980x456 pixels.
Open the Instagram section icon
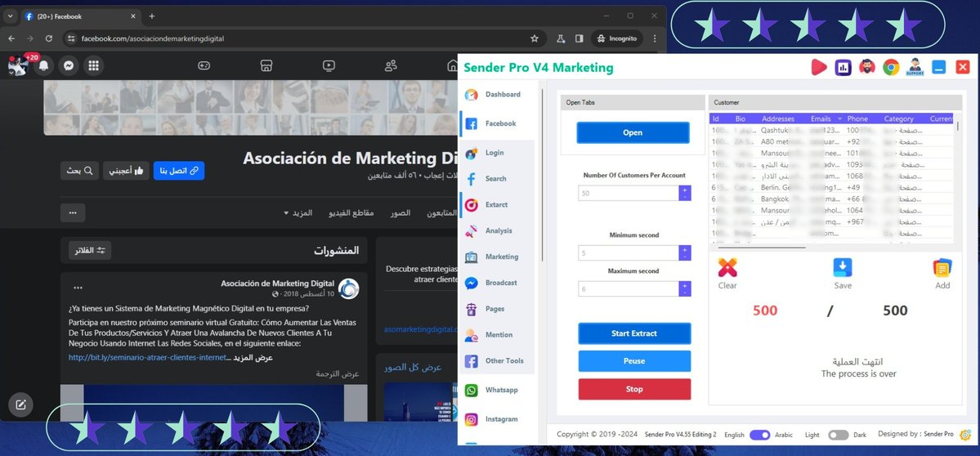click(472, 420)
